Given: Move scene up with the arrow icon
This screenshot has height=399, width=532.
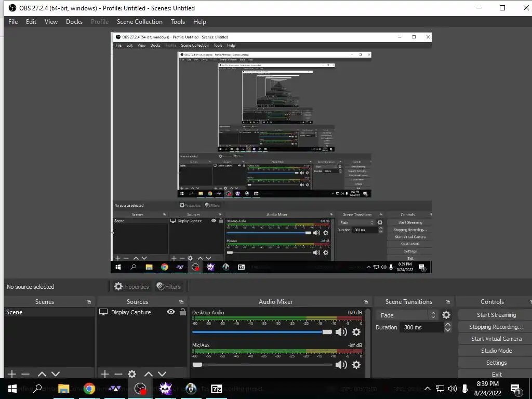Looking at the screenshot, I should tap(42, 374).
